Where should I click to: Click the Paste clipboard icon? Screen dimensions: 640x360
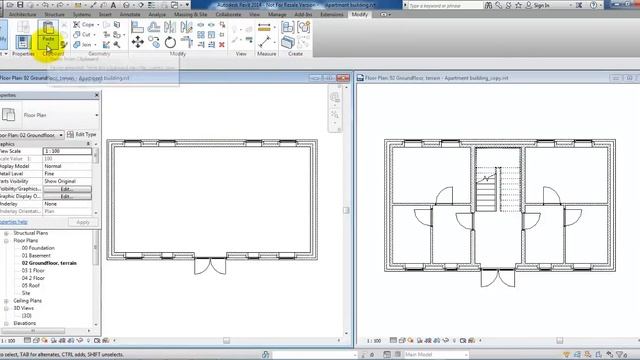click(x=48, y=28)
